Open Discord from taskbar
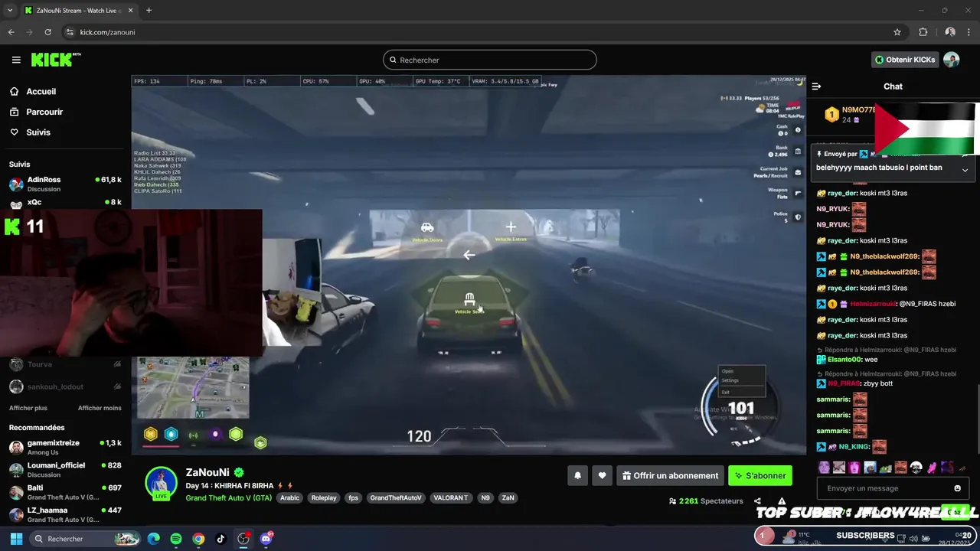Screen dimensions: 980x551 [266, 539]
